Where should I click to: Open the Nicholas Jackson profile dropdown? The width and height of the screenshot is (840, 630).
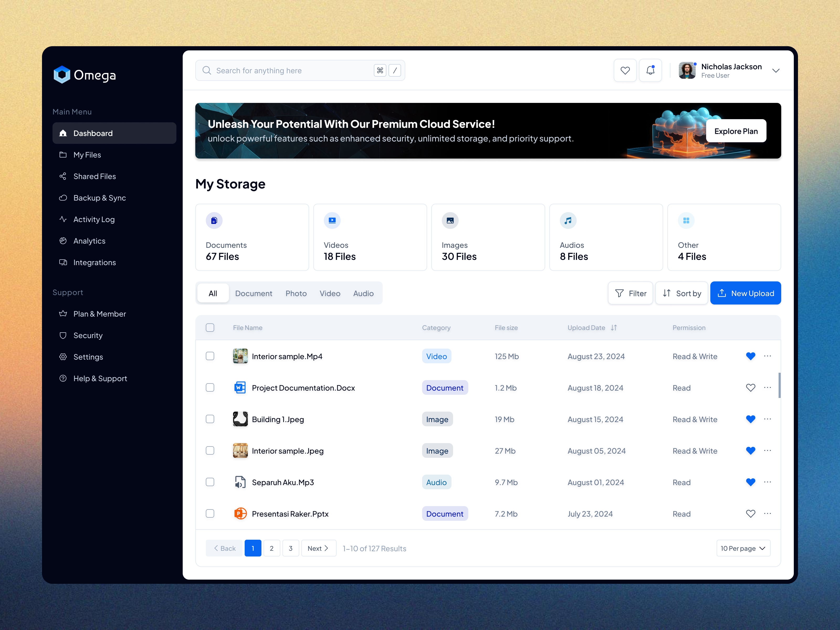776,70
